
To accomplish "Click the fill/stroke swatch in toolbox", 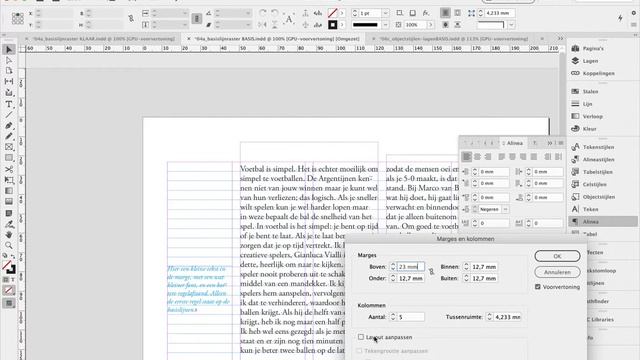I will (9, 267).
